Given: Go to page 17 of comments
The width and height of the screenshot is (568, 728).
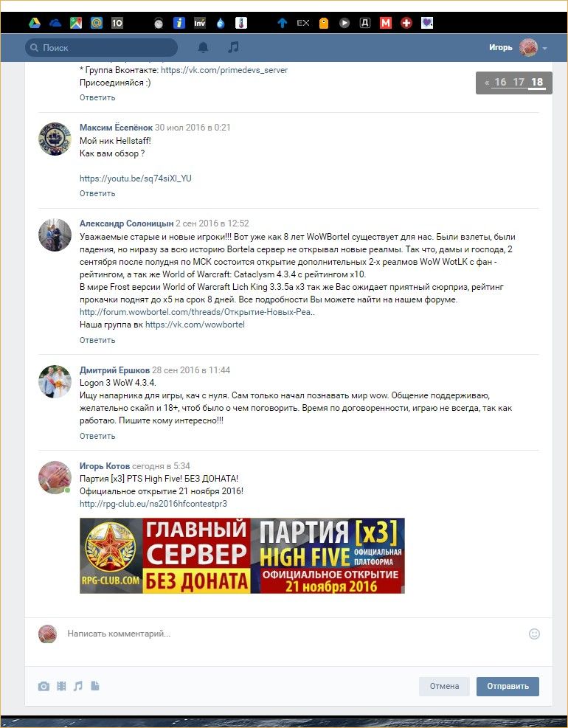Looking at the screenshot, I should (x=519, y=82).
